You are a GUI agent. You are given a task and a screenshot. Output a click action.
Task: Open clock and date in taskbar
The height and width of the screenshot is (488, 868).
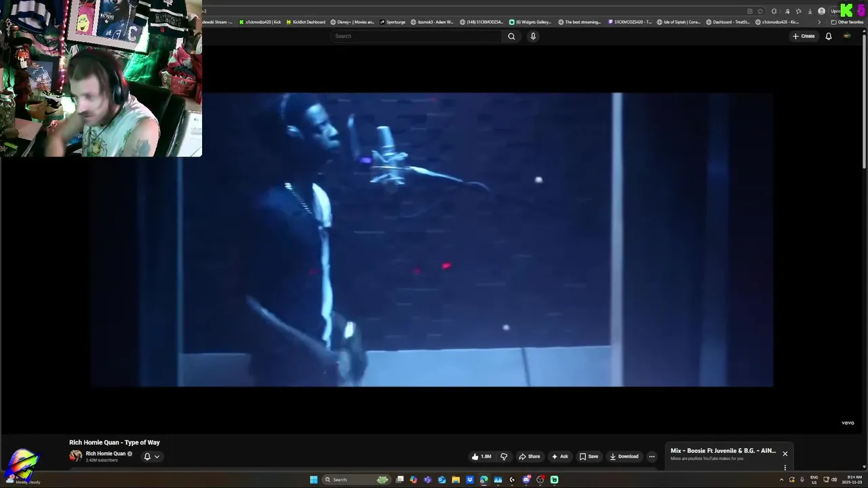click(852, 480)
